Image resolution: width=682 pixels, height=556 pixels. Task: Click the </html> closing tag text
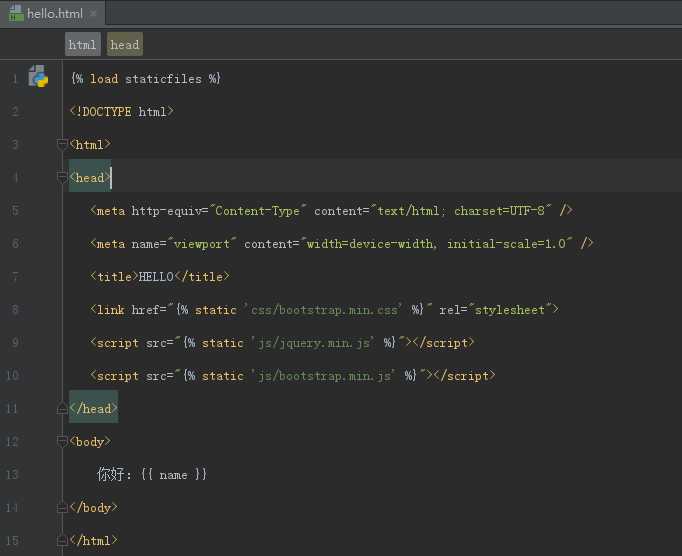point(94,540)
